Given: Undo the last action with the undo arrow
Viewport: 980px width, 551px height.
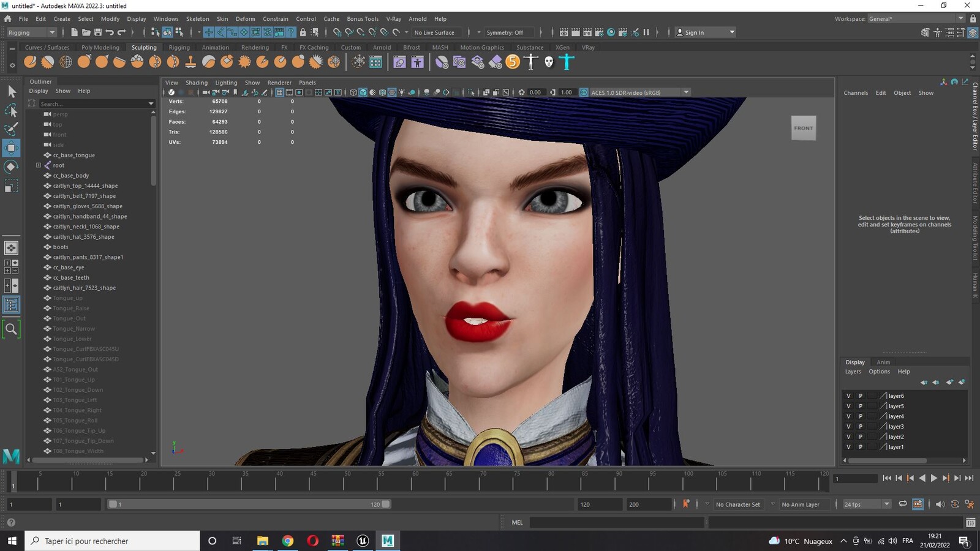Looking at the screenshot, I should 110,32.
